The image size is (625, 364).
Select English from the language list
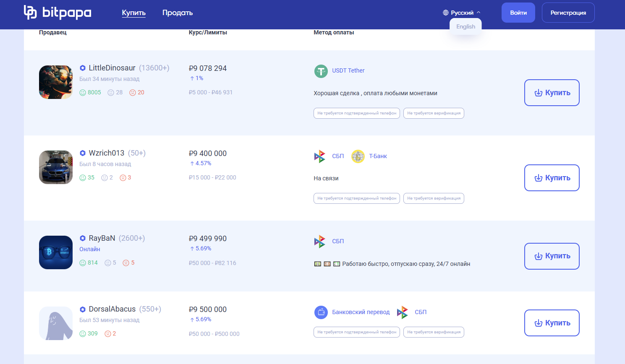pyautogui.click(x=465, y=26)
